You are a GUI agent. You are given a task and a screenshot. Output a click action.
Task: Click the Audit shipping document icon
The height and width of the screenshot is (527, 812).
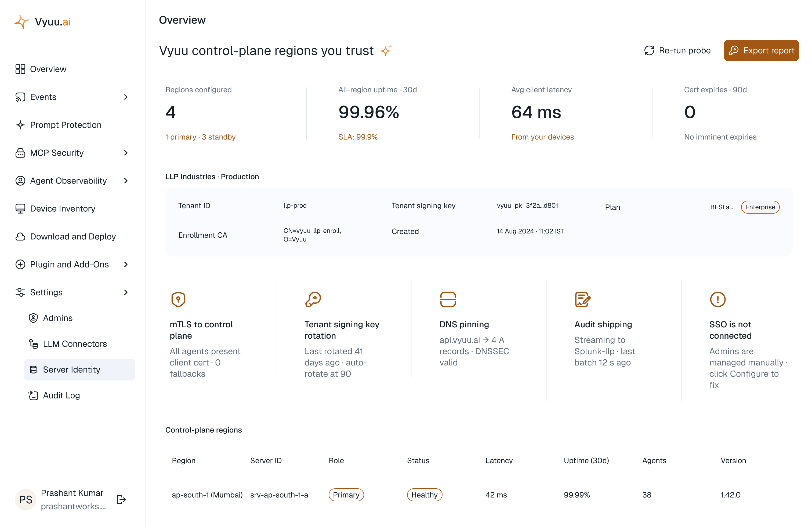(x=583, y=300)
